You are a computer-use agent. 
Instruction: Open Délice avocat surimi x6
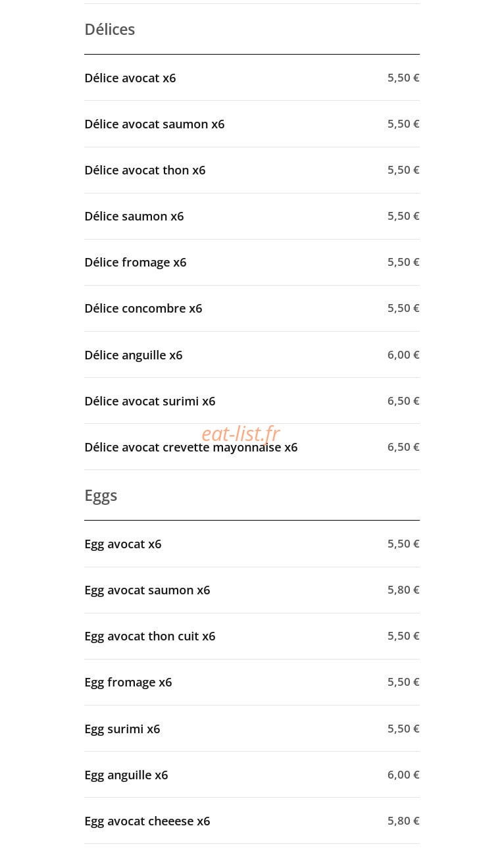pos(252,401)
